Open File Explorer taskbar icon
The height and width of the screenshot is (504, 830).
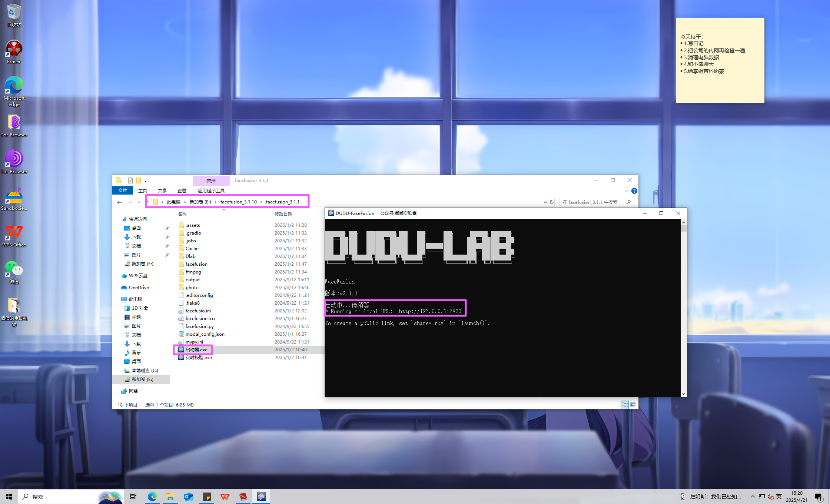[170, 497]
